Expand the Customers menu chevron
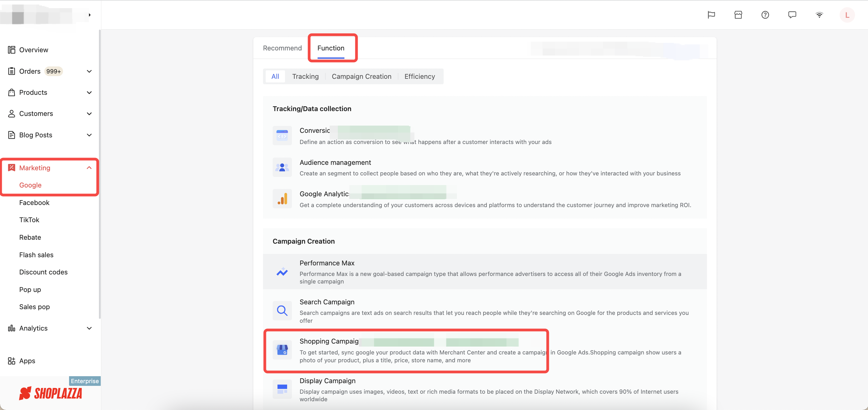 click(89, 114)
